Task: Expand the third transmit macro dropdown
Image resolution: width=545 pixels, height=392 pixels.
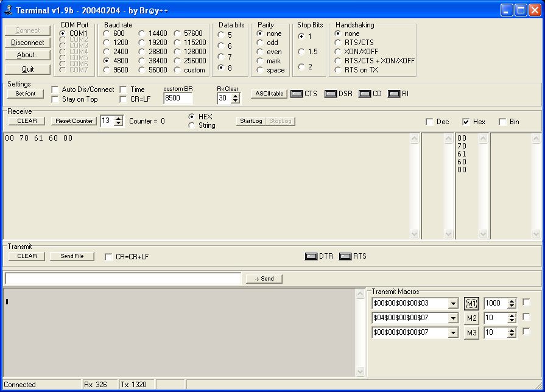Action: click(x=452, y=333)
